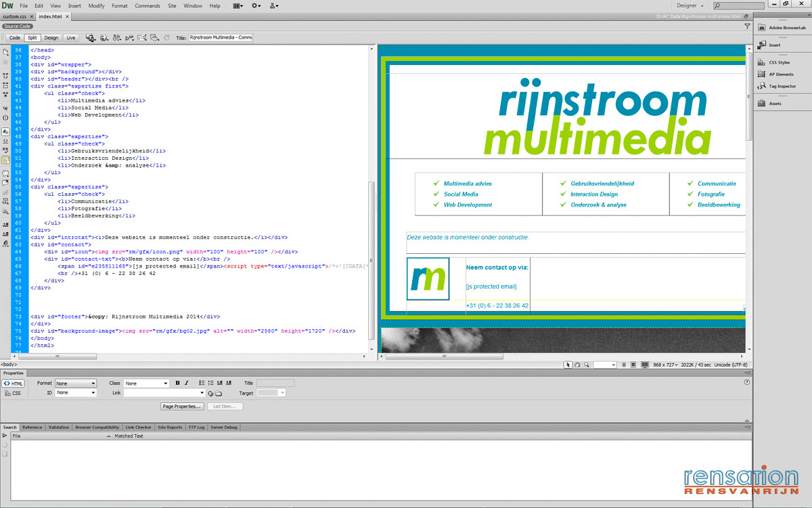This screenshot has width=812, height=508.
Task: Open the zoom percentage dropdown in status bar
Action: point(604,364)
